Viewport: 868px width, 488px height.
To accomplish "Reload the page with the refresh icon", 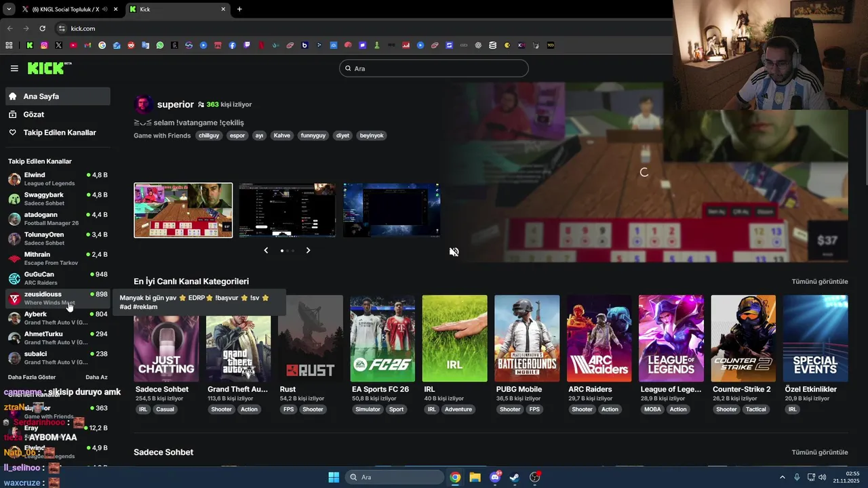I will pyautogui.click(x=42, y=28).
